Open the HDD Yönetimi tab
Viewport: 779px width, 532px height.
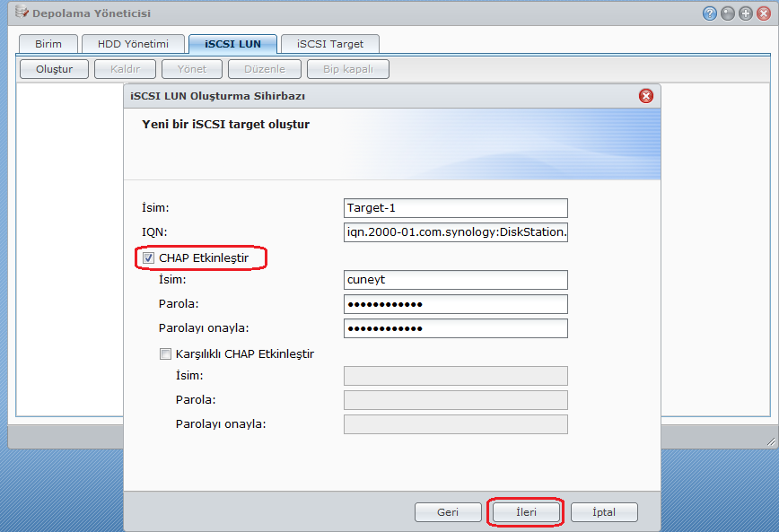point(133,44)
